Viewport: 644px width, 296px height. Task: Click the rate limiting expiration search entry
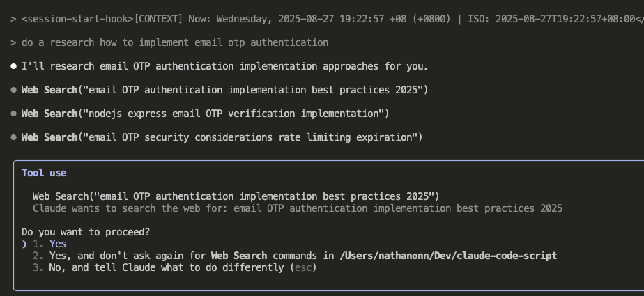(x=222, y=137)
